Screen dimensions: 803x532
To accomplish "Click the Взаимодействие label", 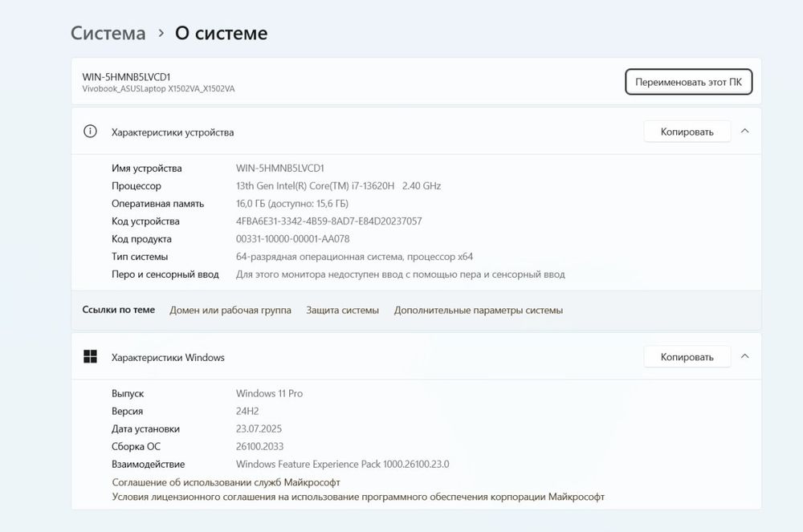I will [148, 465].
